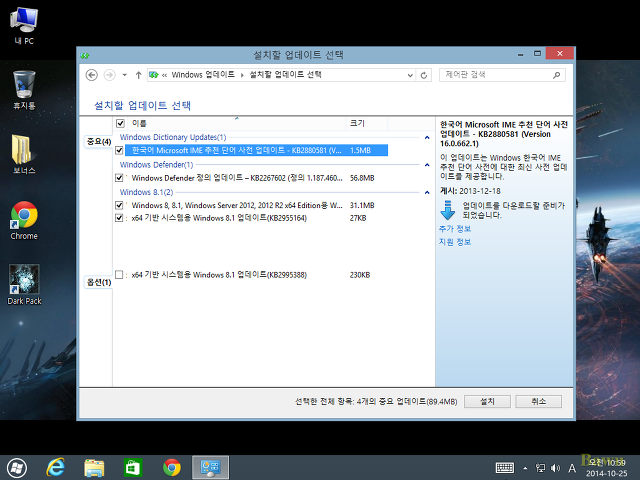Click 설치할 업데이트 선택 breadcrumb segment
Viewport: 640px width, 480px height.
click(285, 75)
